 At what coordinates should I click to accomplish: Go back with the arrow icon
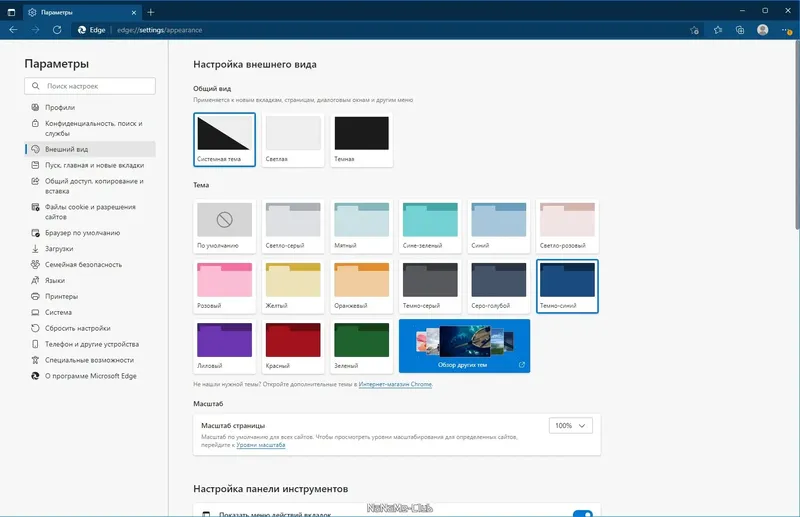click(13, 30)
